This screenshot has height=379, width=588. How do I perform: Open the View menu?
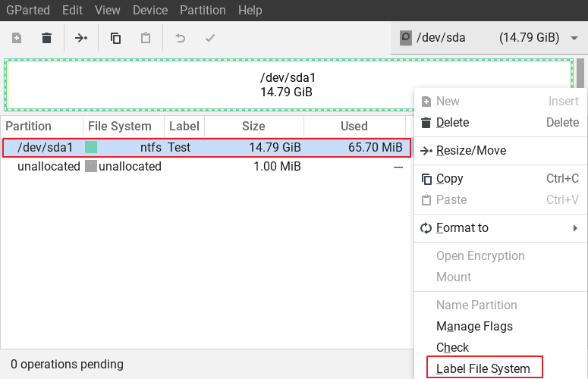point(108,10)
